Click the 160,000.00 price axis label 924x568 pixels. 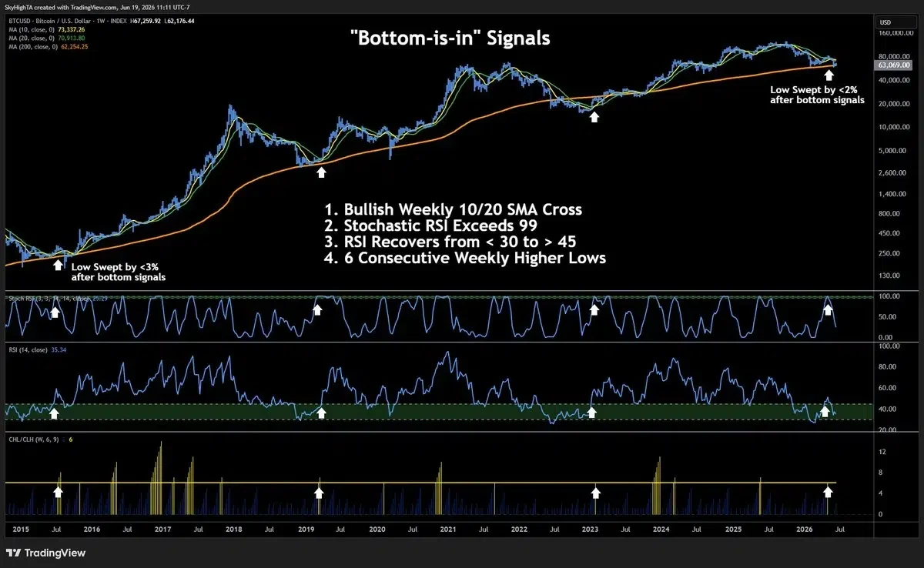coord(896,33)
